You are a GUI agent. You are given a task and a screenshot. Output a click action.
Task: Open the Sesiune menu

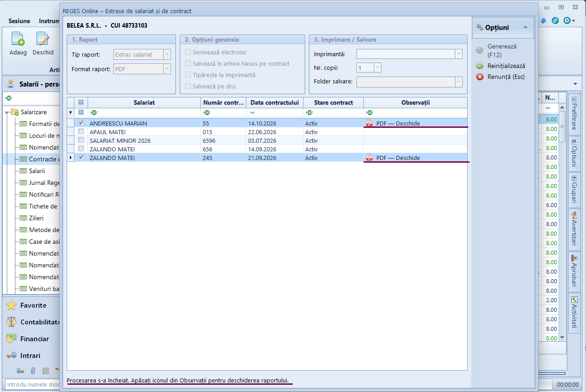tap(19, 21)
